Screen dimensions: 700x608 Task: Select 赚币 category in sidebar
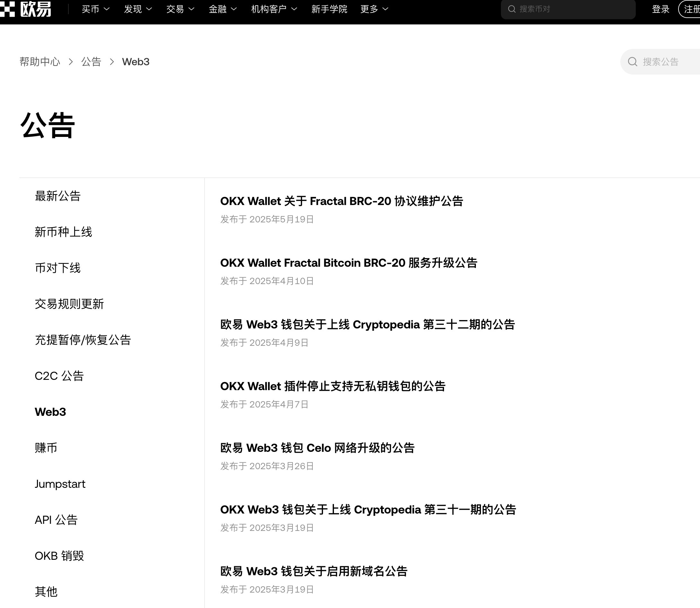46,448
